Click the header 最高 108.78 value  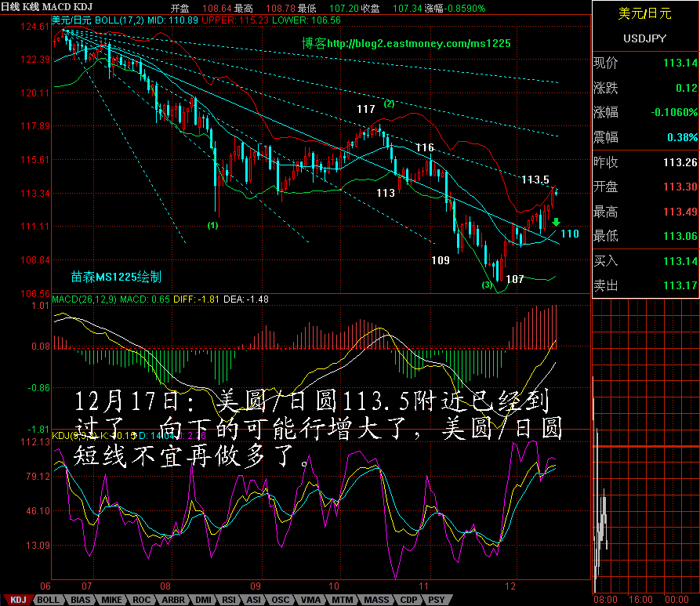281,9
